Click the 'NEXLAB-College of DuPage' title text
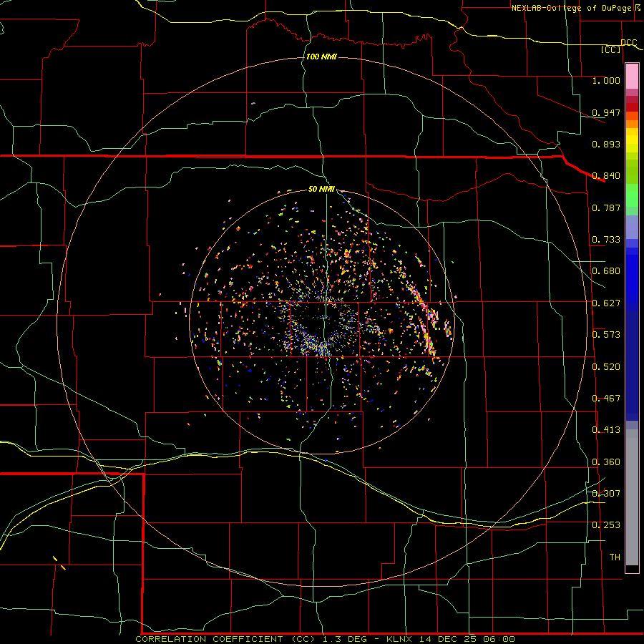This screenshot has height=644, width=644. [572, 8]
